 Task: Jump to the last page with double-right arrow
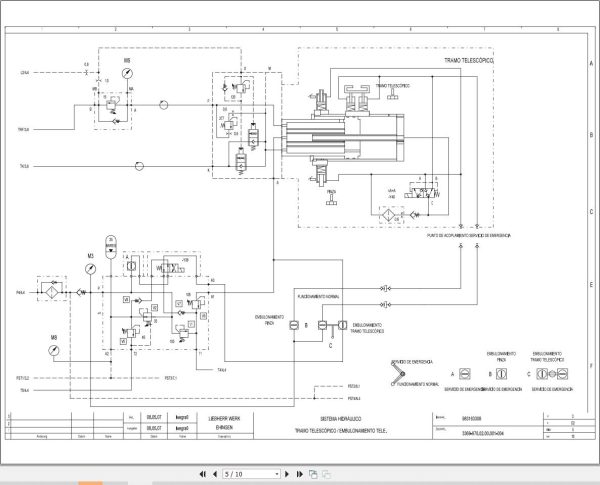click(300, 474)
